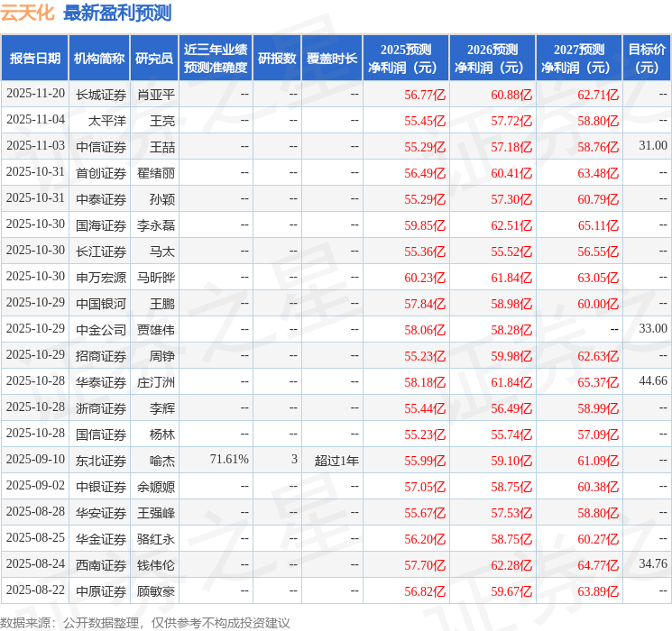
Task: Click the 中泰证券 institution cell
Action: click(101, 199)
